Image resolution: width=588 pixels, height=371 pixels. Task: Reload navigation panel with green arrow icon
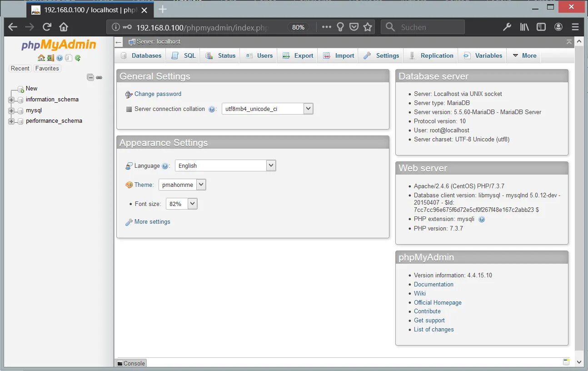78,58
